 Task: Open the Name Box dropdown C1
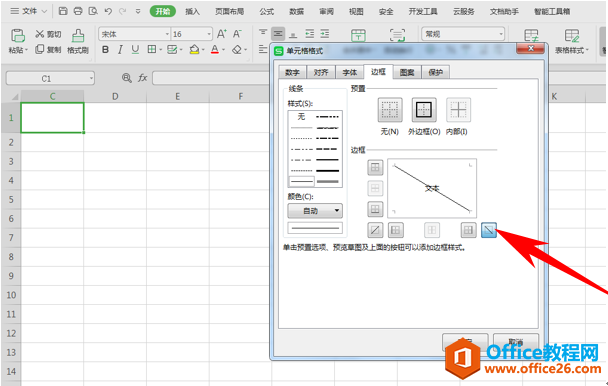(91, 78)
